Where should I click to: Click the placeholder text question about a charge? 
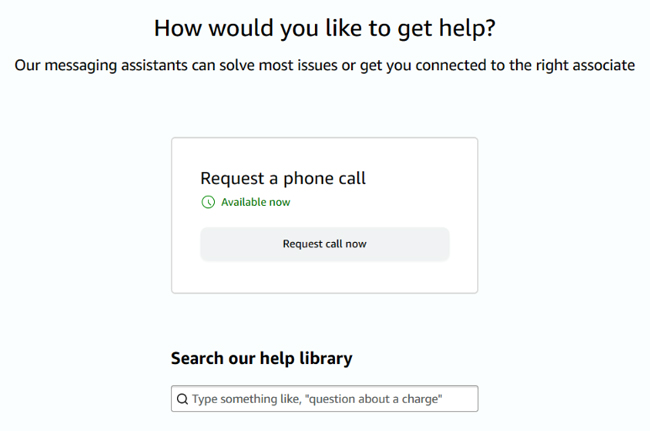(376, 399)
